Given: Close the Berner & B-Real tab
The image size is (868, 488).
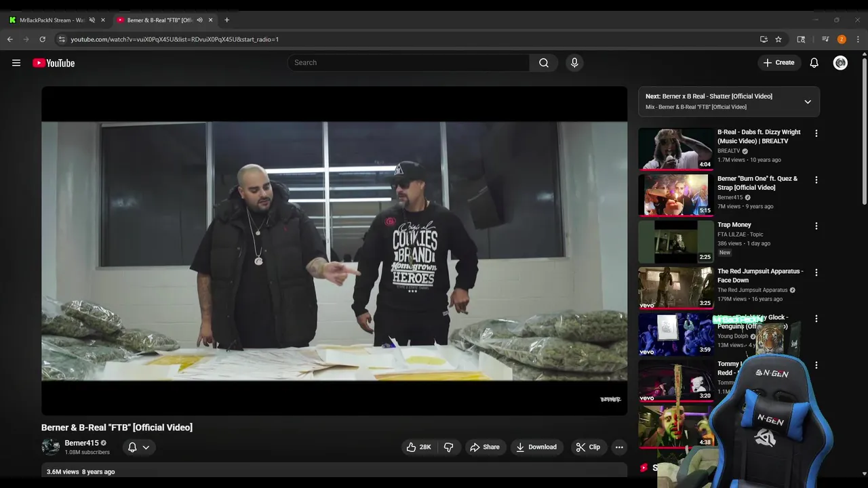Looking at the screenshot, I should [x=211, y=20].
